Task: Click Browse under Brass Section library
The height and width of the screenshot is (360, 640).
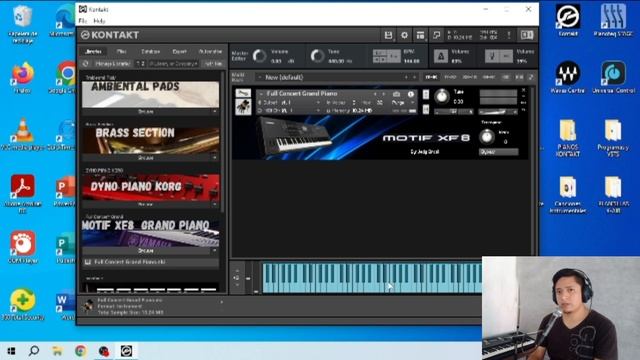Action: click(x=146, y=158)
